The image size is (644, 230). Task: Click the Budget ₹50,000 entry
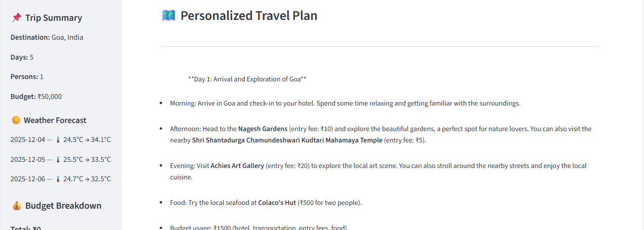[36, 97]
